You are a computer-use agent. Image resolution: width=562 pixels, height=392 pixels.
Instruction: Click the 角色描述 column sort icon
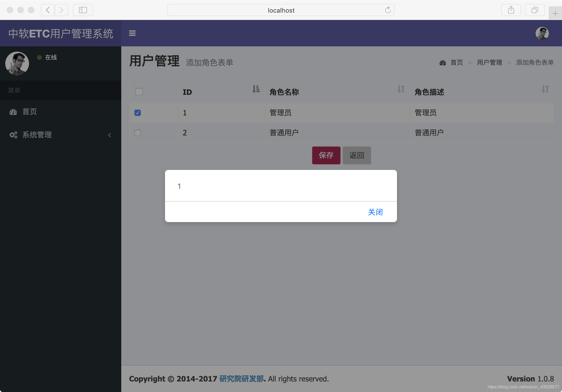click(x=545, y=89)
